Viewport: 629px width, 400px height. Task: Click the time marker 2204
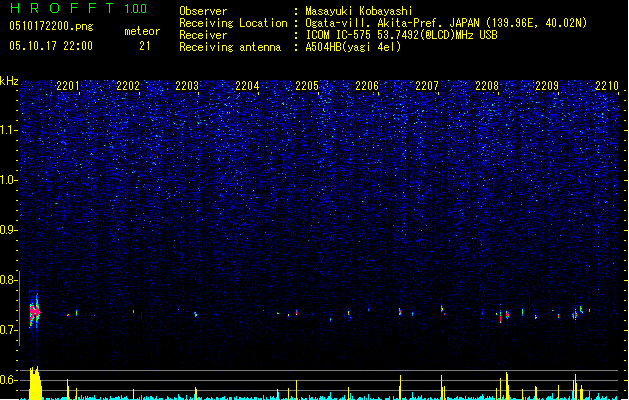247,85
